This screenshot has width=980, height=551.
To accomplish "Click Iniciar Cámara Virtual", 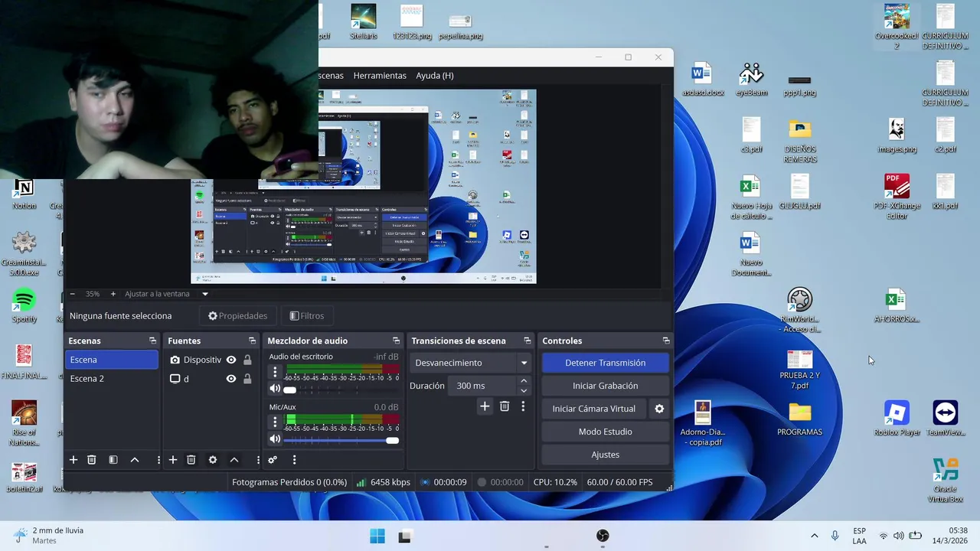I will (594, 409).
